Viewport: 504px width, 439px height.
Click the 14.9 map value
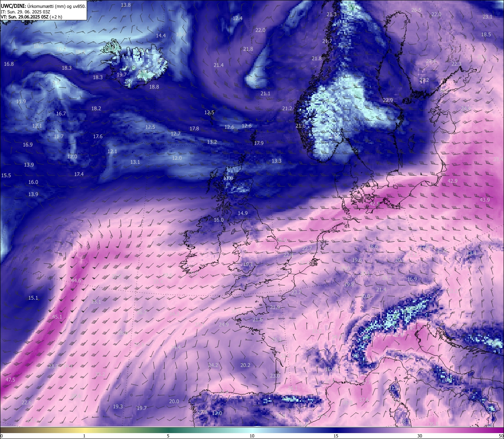[243, 213]
